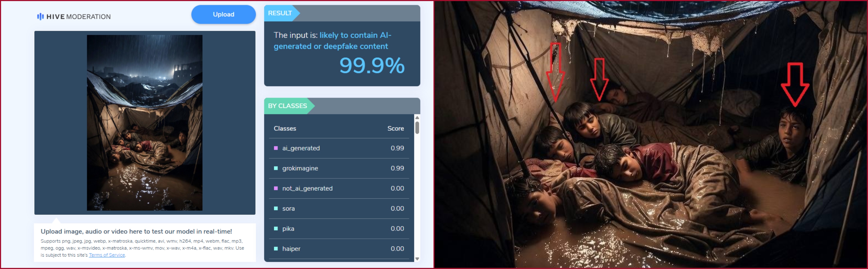Click the rightmost red arrow annotation
The width and height of the screenshot is (868, 269).
point(795,84)
